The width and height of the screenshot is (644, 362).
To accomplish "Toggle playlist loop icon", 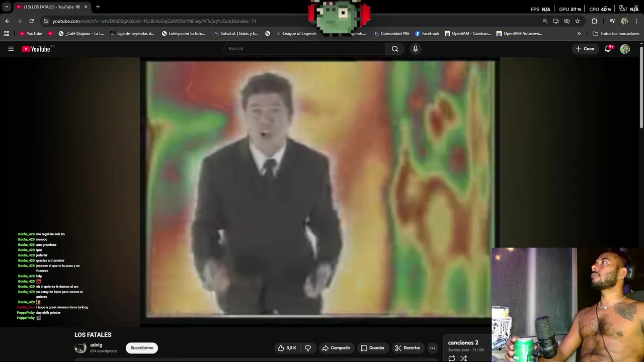I will coord(451,358).
